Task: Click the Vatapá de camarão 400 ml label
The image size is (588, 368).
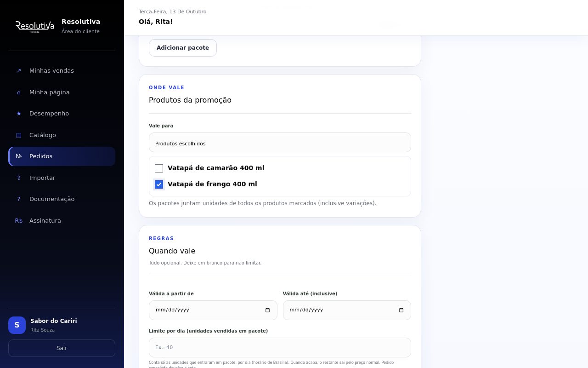Action: (x=216, y=168)
